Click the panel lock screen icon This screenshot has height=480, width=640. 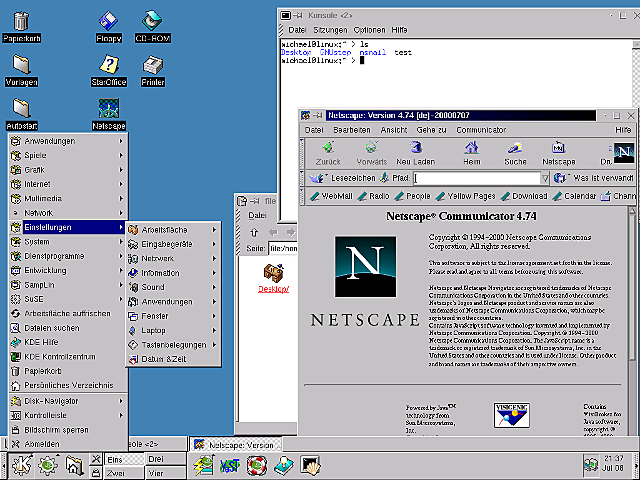tap(96, 473)
